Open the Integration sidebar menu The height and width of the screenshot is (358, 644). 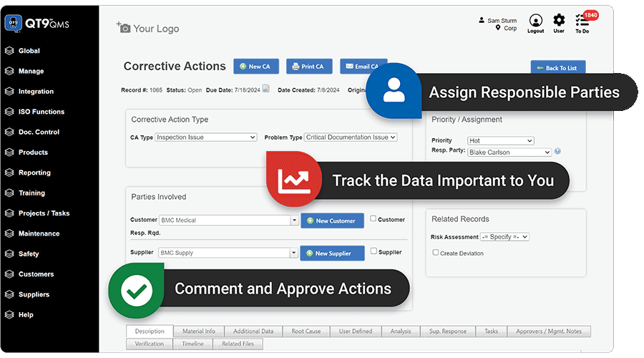click(36, 92)
